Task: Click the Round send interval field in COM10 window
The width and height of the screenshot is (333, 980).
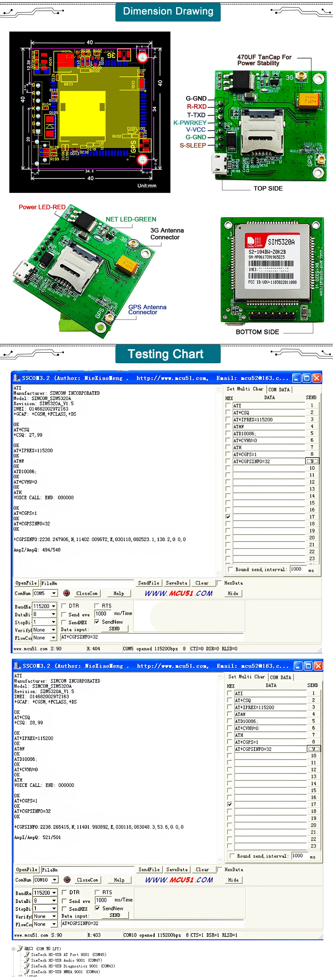Action: click(x=300, y=856)
